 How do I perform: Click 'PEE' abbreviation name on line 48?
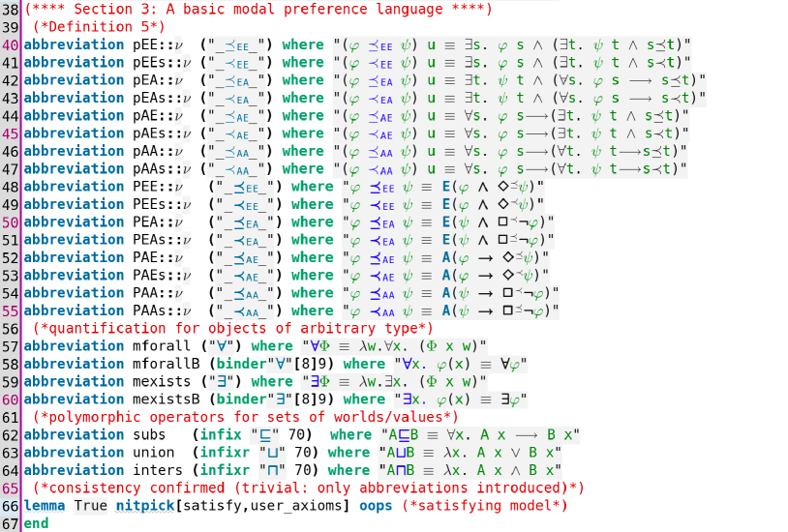pos(145,187)
